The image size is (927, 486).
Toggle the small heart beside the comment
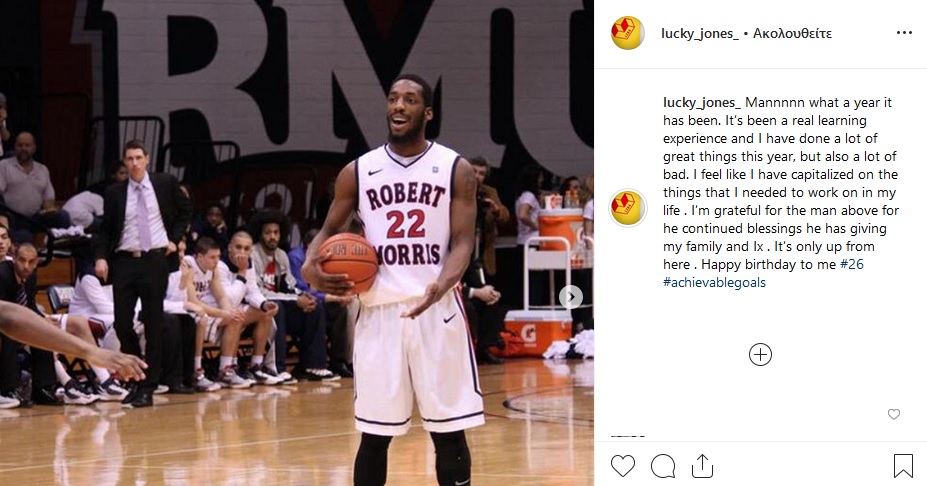(894, 414)
